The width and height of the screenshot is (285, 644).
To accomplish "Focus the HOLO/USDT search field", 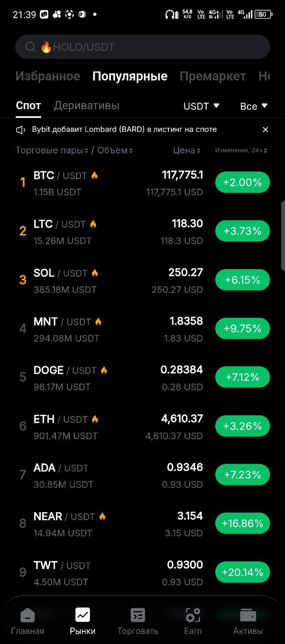I will (x=143, y=47).
